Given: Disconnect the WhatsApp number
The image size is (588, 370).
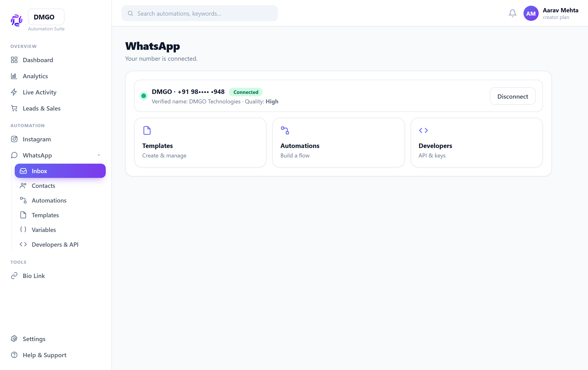Looking at the screenshot, I should tap(513, 96).
